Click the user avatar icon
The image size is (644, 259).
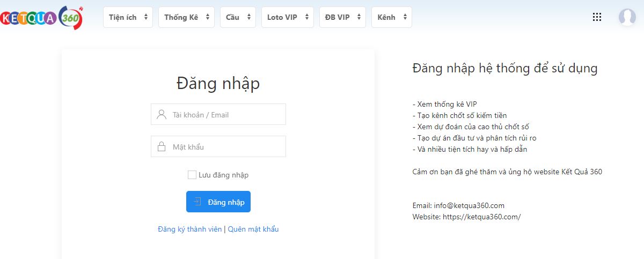(627, 17)
